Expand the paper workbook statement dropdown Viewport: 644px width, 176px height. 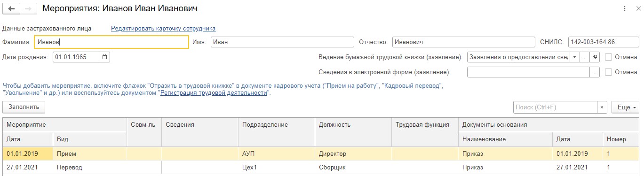(575, 57)
